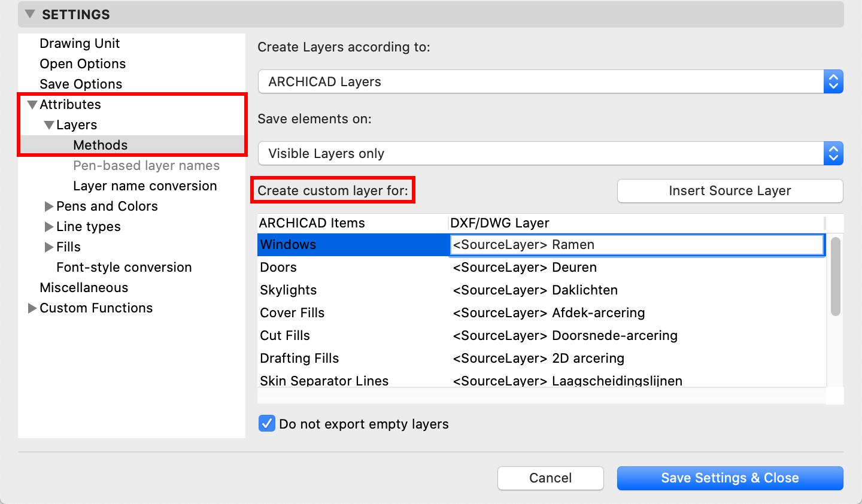
Task: Select Save Options in settings tree
Action: click(81, 84)
